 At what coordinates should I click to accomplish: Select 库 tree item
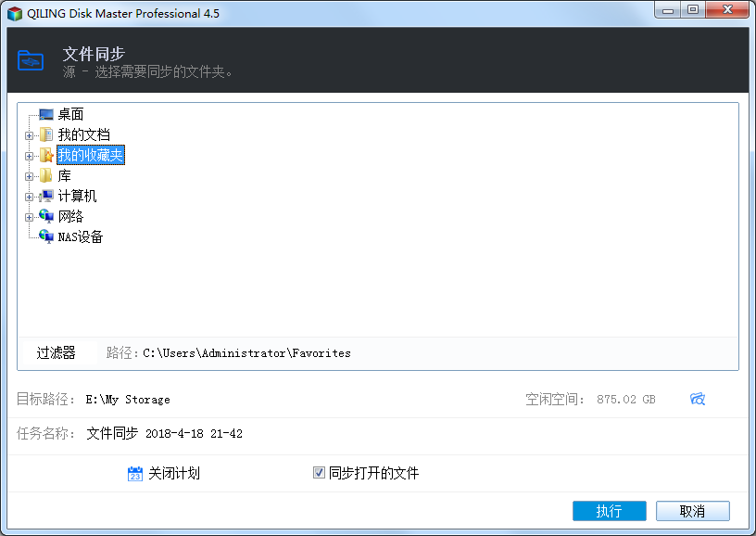(64, 175)
